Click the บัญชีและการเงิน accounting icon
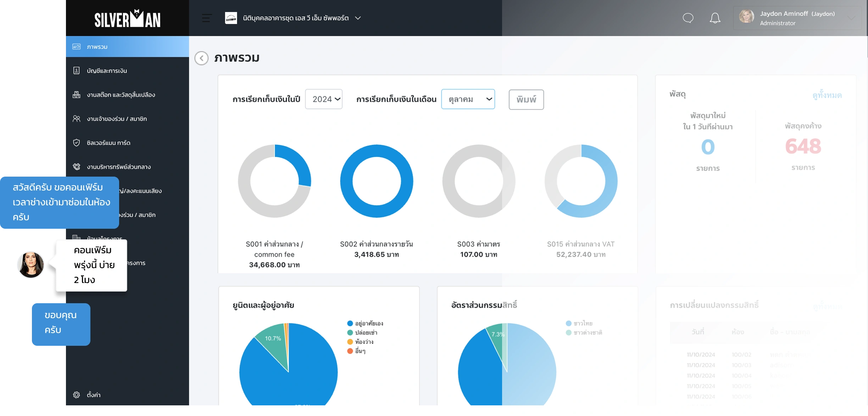Screen dimensions: 868x416 (x=76, y=71)
